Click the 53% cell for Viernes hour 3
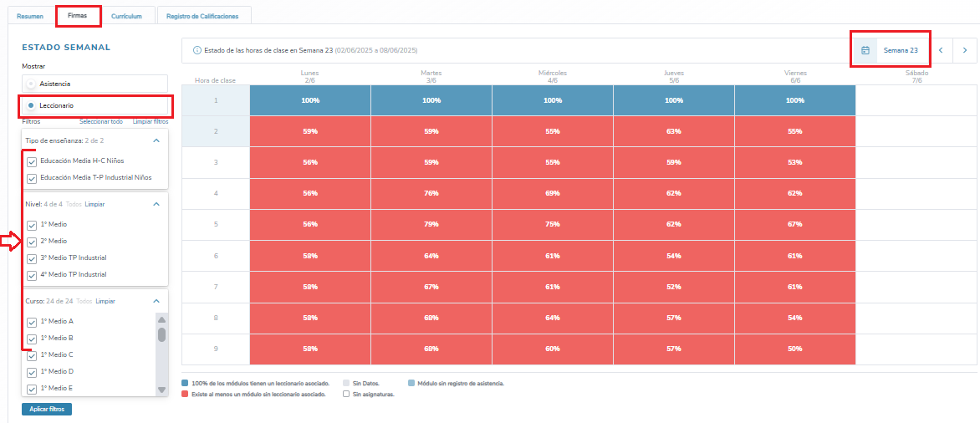 pos(795,162)
